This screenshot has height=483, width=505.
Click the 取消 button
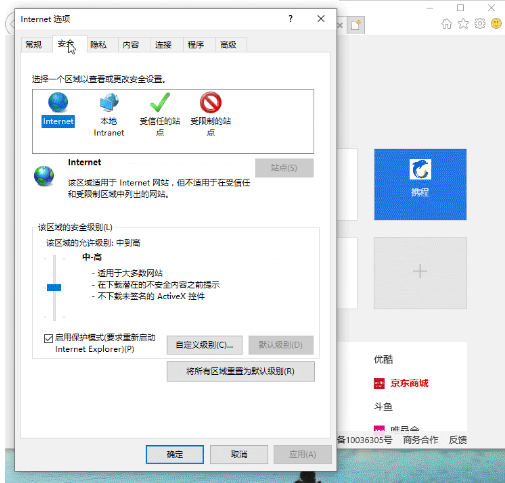239,454
